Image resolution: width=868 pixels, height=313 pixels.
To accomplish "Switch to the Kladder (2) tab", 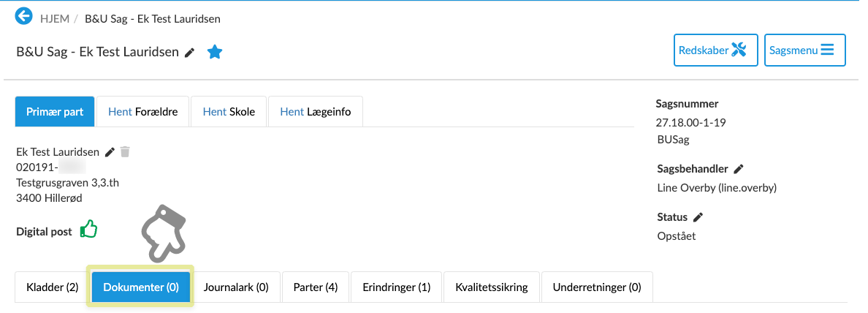I will [52, 287].
